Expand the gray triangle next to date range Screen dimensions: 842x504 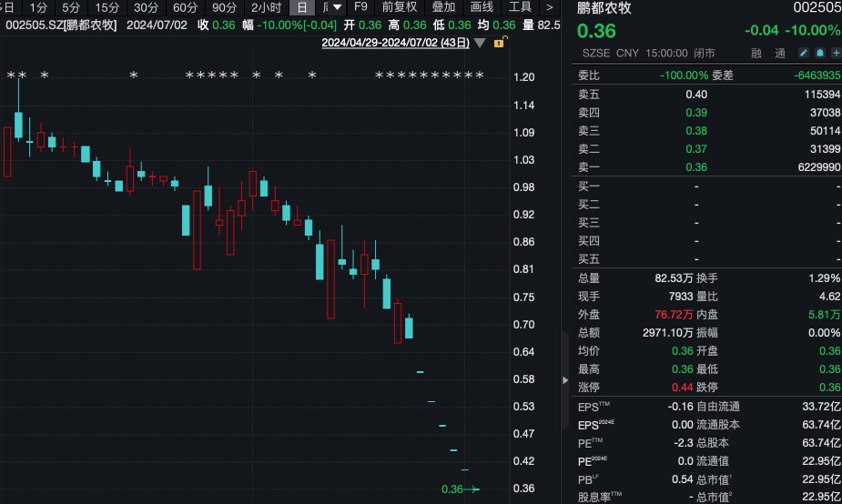pyautogui.click(x=480, y=43)
